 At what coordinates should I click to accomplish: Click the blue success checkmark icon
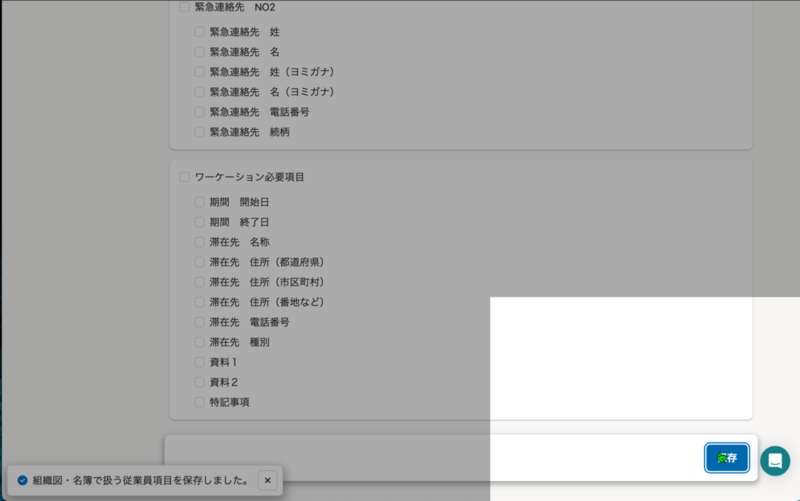(22, 480)
